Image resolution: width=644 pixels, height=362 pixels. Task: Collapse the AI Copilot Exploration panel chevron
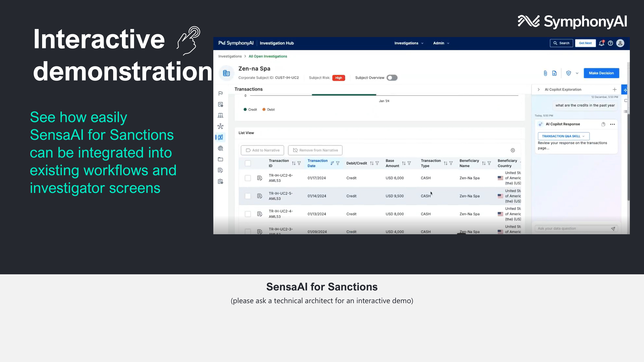(539, 89)
